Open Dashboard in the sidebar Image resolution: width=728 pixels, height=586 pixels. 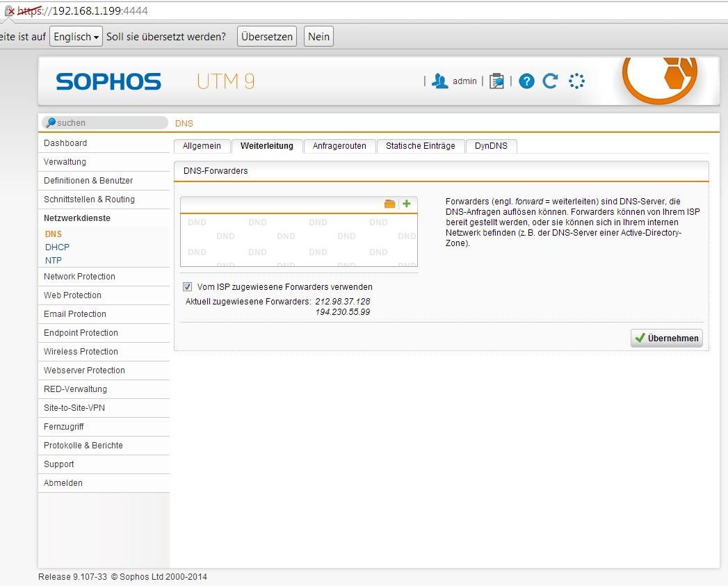[104, 143]
